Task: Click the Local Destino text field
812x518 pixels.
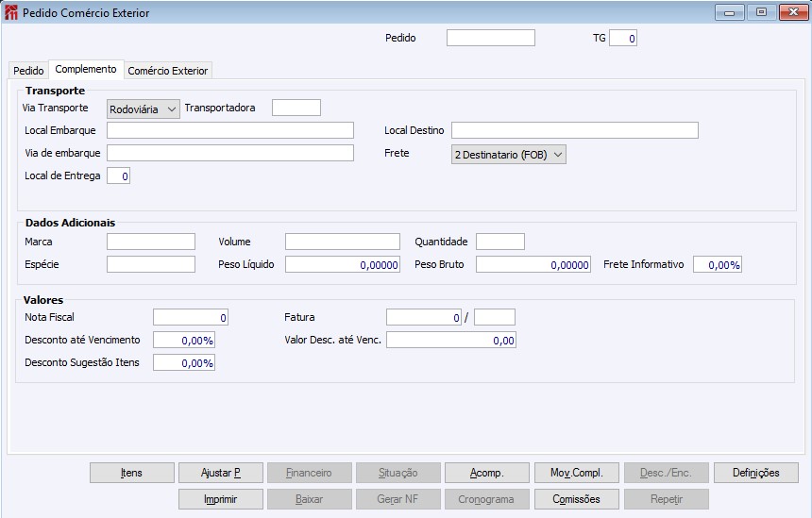Action: 575,130
